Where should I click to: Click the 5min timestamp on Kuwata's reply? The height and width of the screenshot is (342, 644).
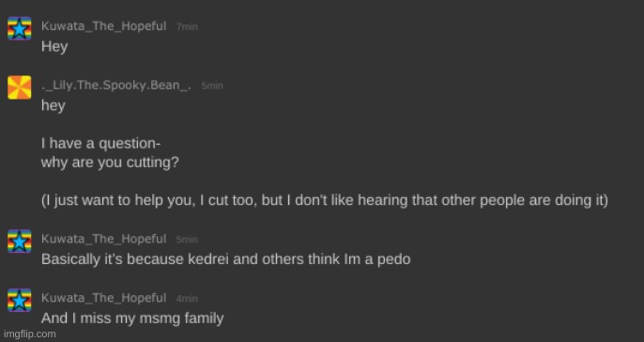click(188, 240)
